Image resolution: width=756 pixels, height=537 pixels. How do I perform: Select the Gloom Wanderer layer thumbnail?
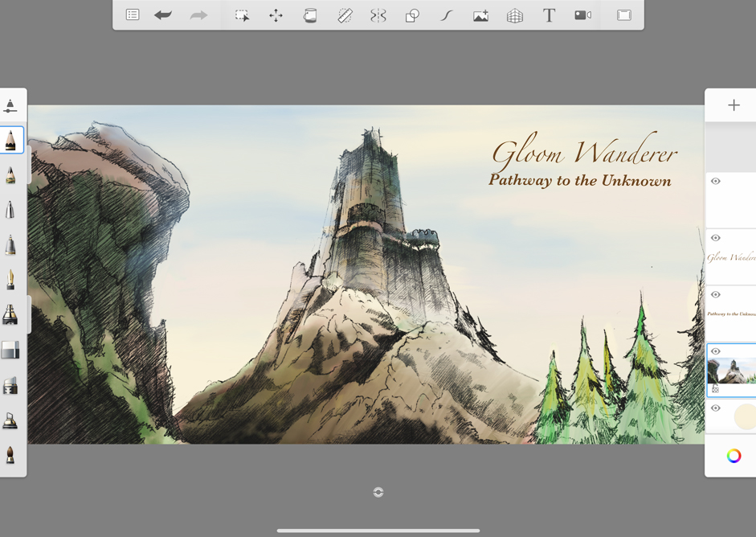pyautogui.click(x=731, y=257)
